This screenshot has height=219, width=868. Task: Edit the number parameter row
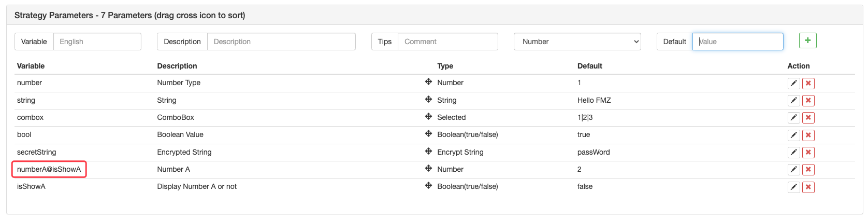[793, 83]
